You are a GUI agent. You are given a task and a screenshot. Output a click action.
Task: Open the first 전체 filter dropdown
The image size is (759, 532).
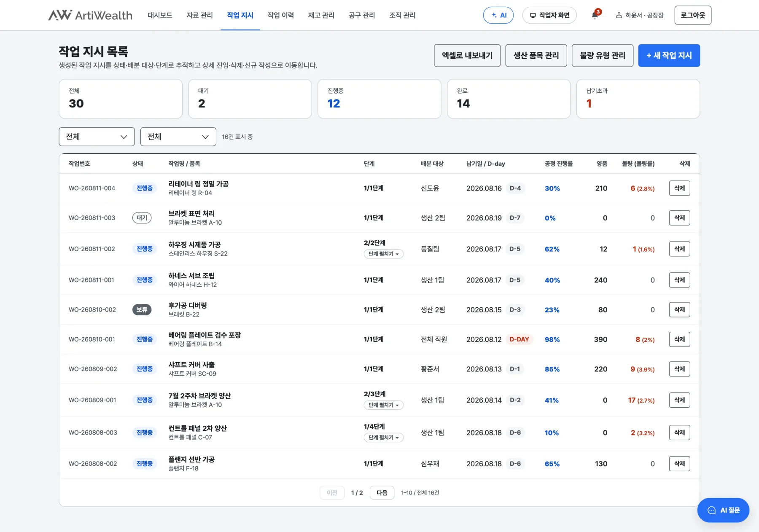[97, 137]
